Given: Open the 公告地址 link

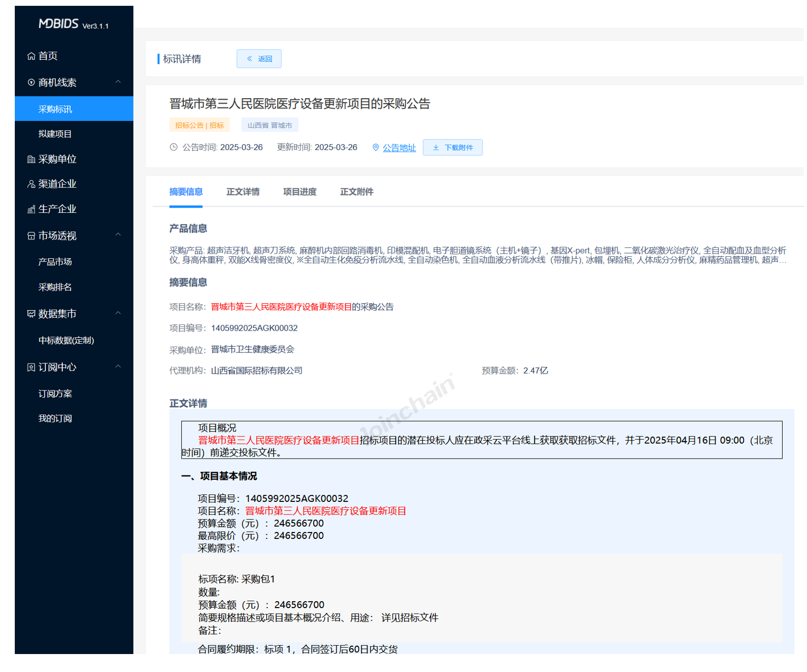Looking at the screenshot, I should point(399,148).
